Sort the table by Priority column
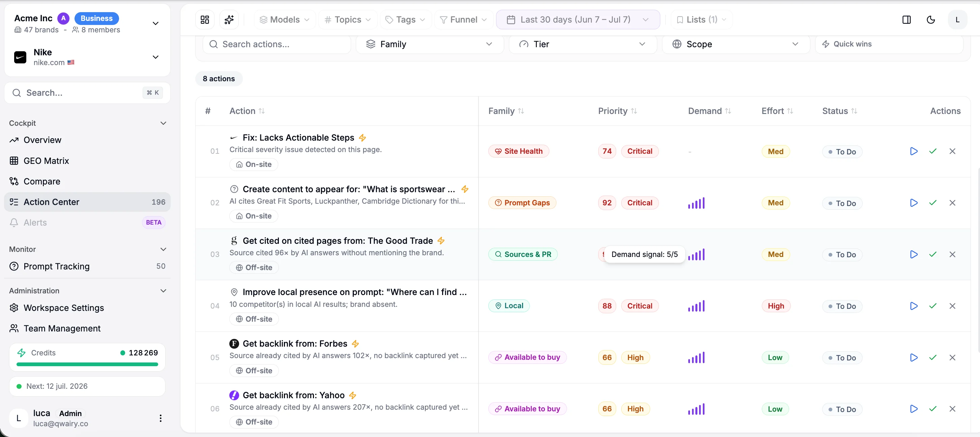 point(617,111)
